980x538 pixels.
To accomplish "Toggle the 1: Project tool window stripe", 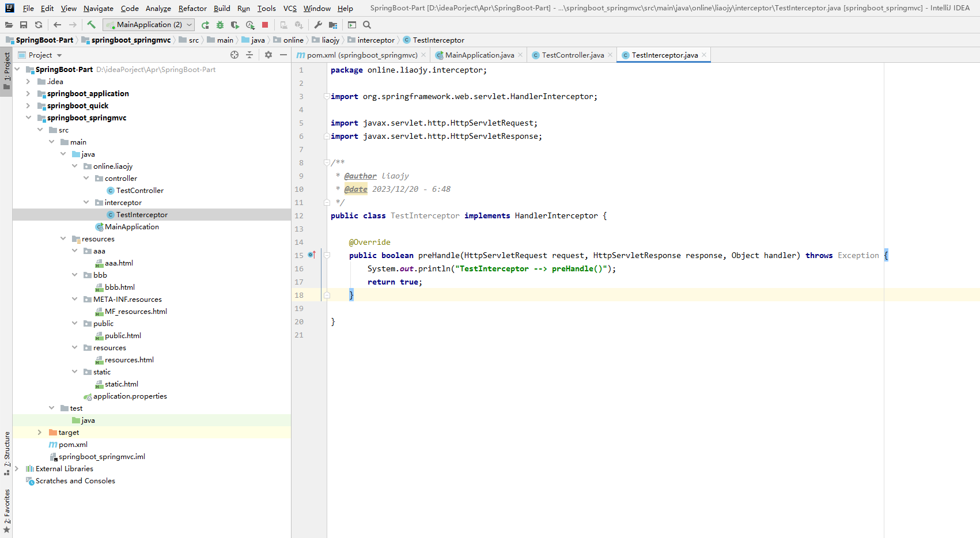I will 6,71.
